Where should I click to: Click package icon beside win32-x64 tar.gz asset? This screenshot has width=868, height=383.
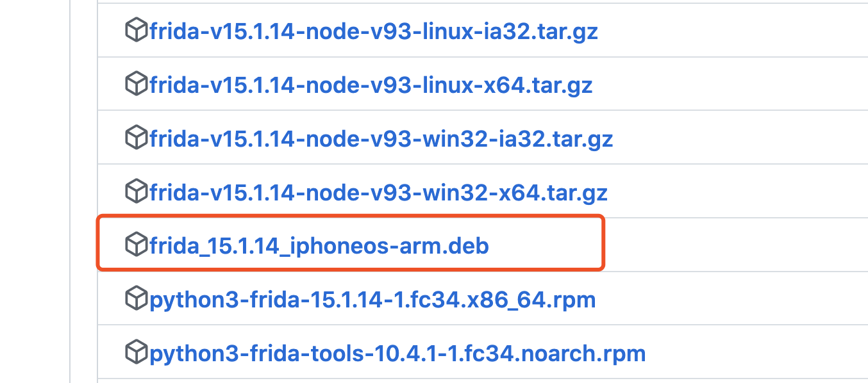[x=136, y=191]
